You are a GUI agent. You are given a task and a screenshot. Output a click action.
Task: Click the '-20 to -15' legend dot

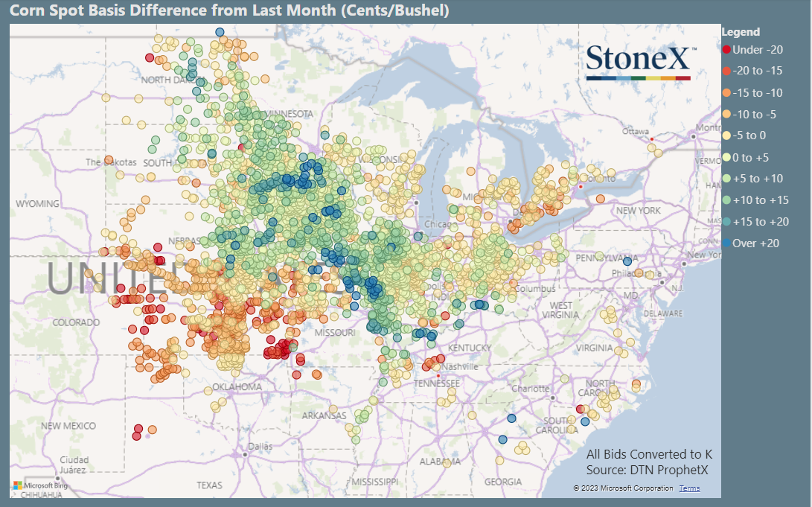[x=726, y=71]
